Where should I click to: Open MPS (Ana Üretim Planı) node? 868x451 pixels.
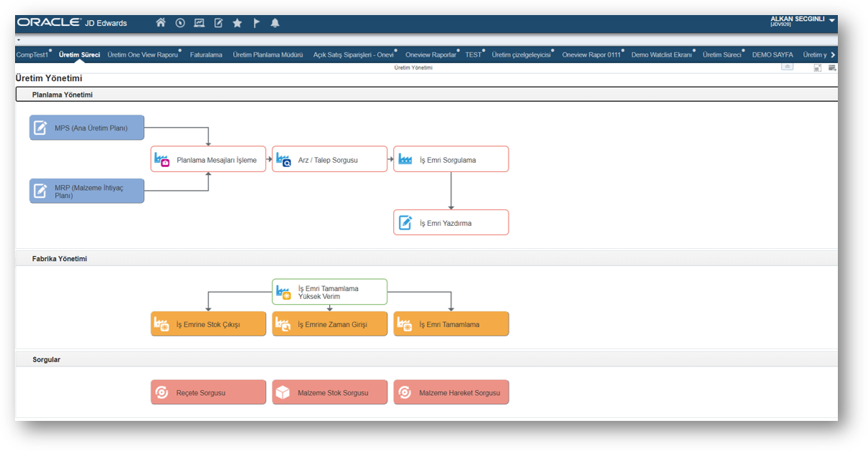coord(87,128)
